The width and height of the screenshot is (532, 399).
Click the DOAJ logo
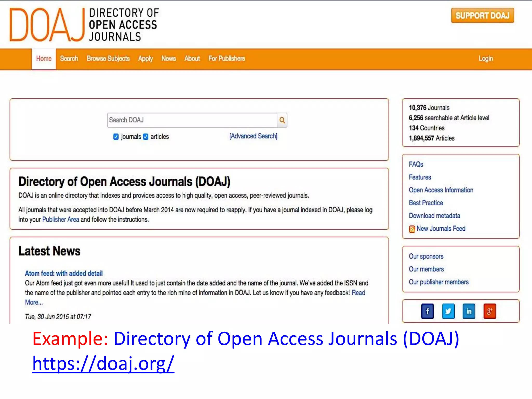pos(84,25)
